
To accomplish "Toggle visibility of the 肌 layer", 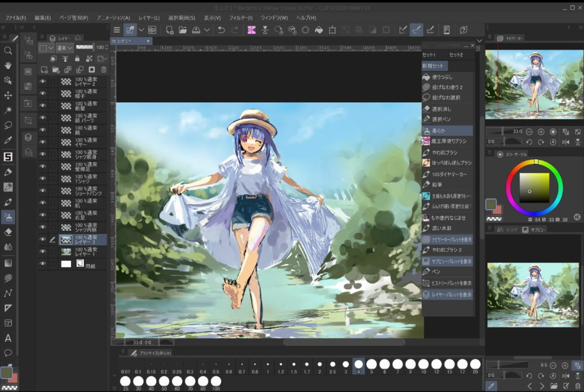I will pyautogui.click(x=43, y=203).
